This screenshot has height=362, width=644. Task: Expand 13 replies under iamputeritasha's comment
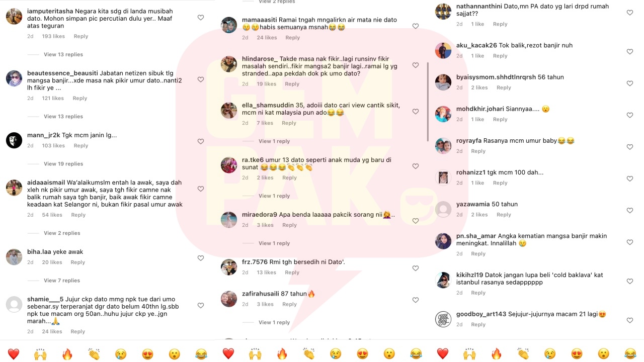(x=63, y=54)
